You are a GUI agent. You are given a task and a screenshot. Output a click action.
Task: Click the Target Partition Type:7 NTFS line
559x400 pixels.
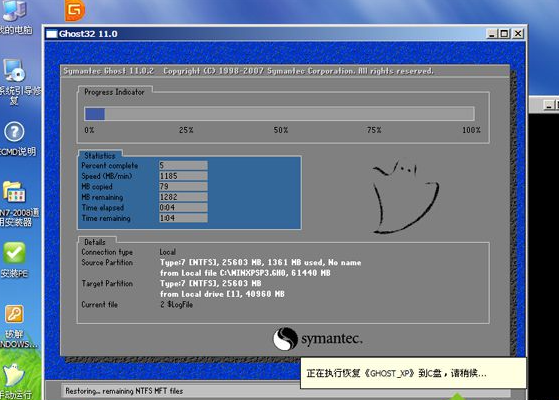[x=210, y=283]
